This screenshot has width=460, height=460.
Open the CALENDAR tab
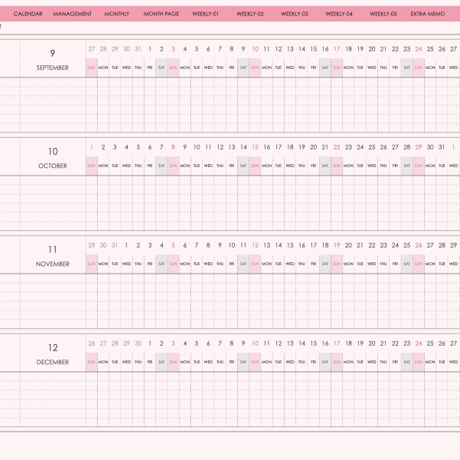(x=28, y=14)
